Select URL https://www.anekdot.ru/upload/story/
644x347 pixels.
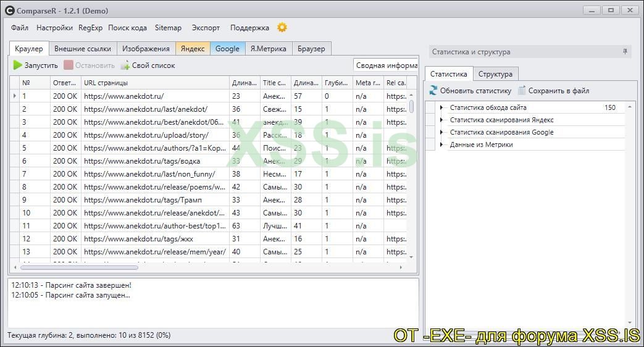146,135
